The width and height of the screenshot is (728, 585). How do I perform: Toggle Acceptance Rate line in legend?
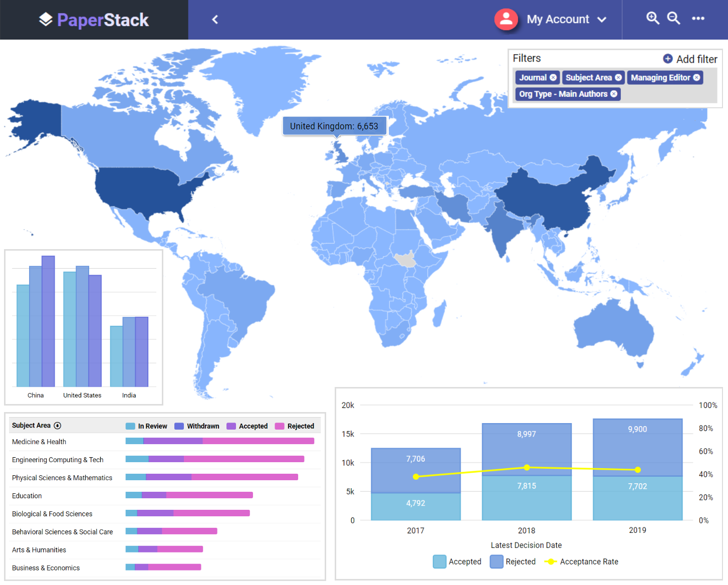(x=582, y=562)
